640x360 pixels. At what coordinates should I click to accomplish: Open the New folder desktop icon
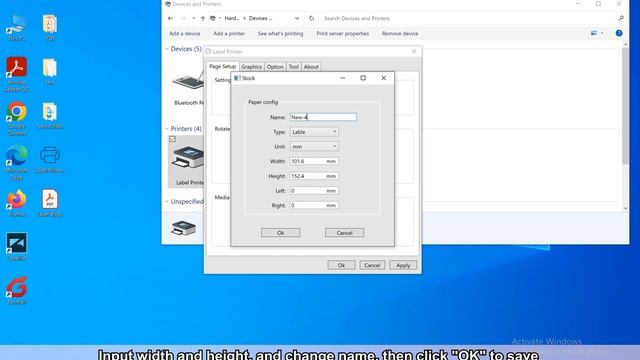(50, 116)
